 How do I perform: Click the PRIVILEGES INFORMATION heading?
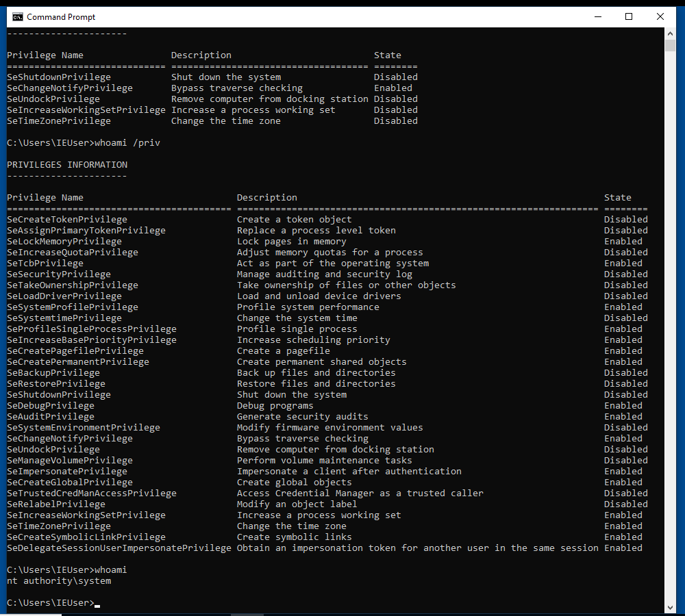tap(67, 165)
